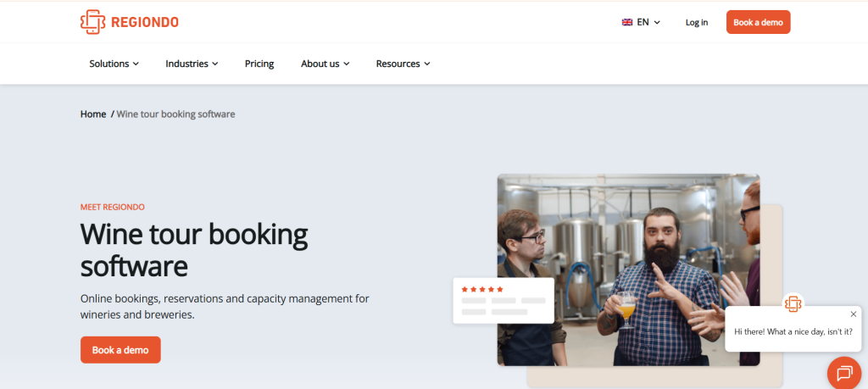Click the five-star review card
This screenshot has width=868, height=389.
tap(504, 301)
